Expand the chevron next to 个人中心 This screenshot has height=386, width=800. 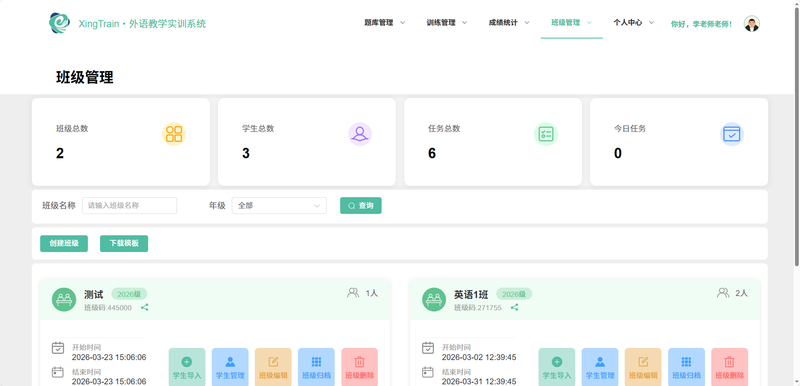tap(651, 22)
